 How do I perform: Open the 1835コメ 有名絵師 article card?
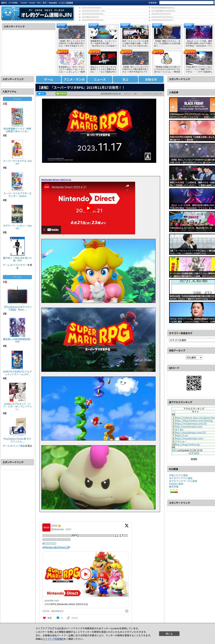(x=72, y=62)
